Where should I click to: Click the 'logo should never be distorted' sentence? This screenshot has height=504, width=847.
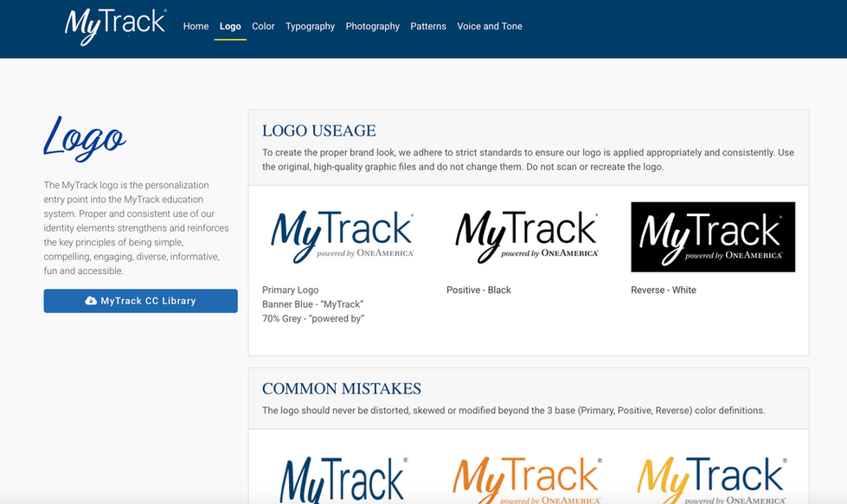coord(513,411)
